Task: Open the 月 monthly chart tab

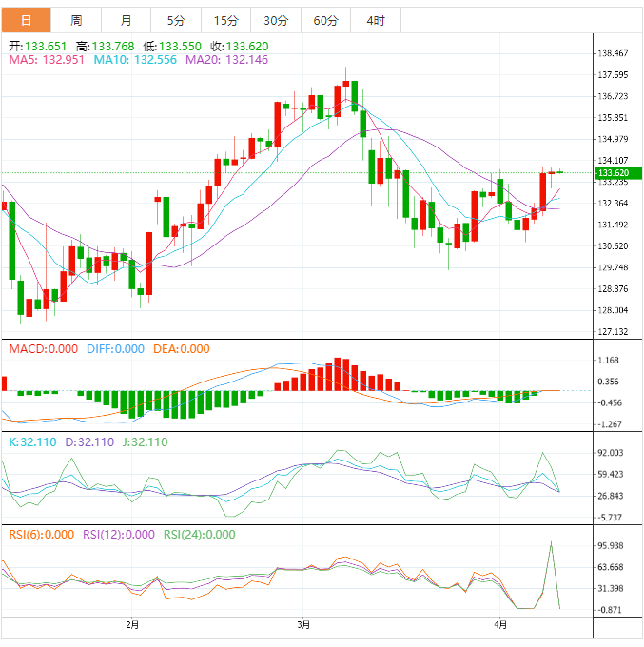Action: coord(127,20)
